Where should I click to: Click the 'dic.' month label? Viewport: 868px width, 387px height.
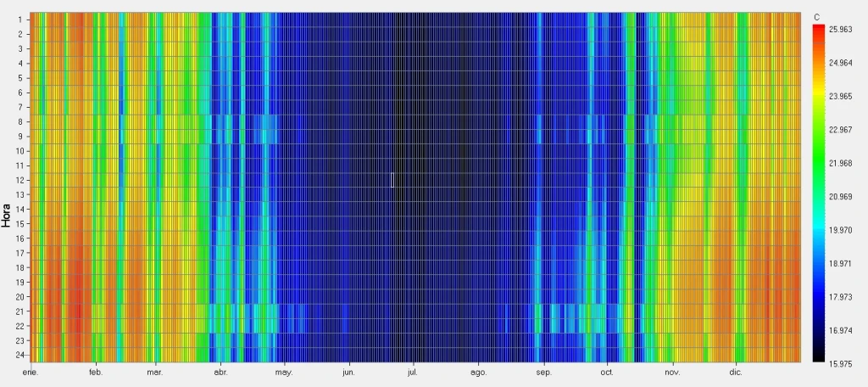735,373
